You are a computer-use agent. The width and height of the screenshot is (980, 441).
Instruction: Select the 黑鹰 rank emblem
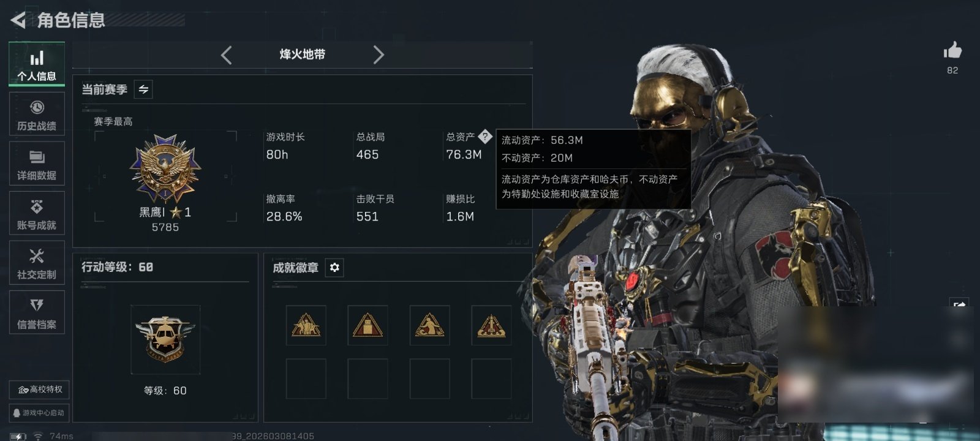(x=165, y=170)
